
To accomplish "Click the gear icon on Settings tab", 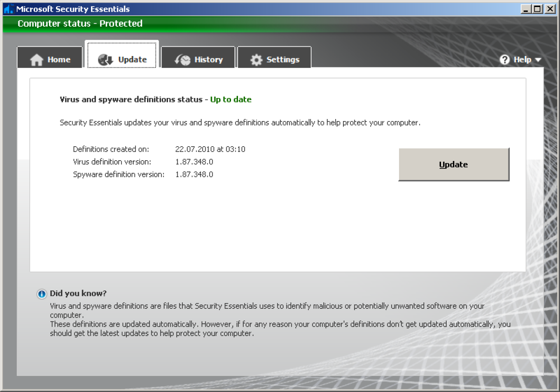I will point(256,60).
